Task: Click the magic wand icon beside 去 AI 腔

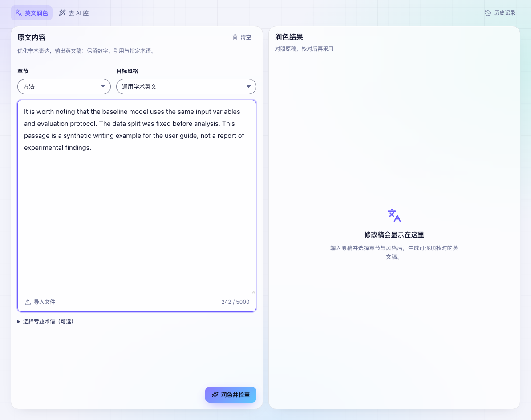Action: 62,13
